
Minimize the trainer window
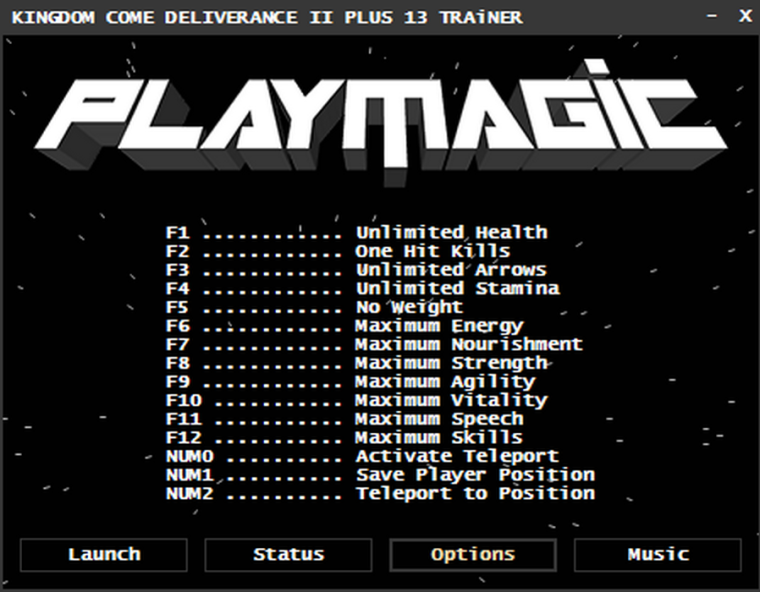click(712, 16)
